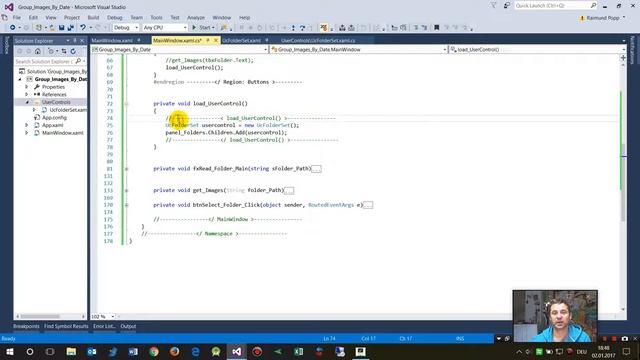The height and width of the screenshot is (360, 640).
Task: Open the Tools menu
Action: 156,18
